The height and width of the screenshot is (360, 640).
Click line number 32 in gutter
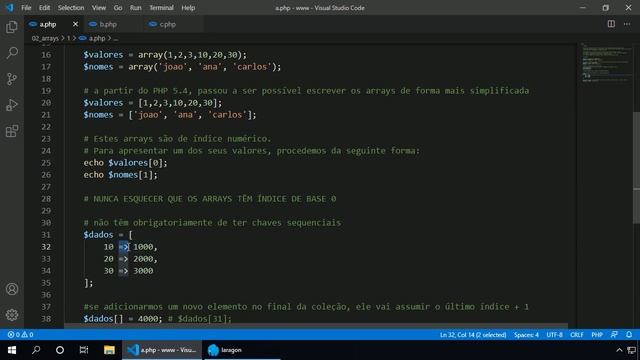tap(46, 247)
